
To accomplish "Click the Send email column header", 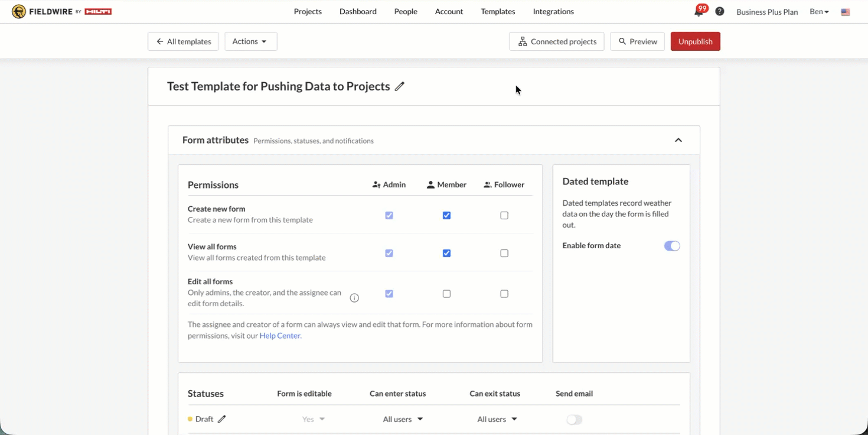I will pos(574,394).
